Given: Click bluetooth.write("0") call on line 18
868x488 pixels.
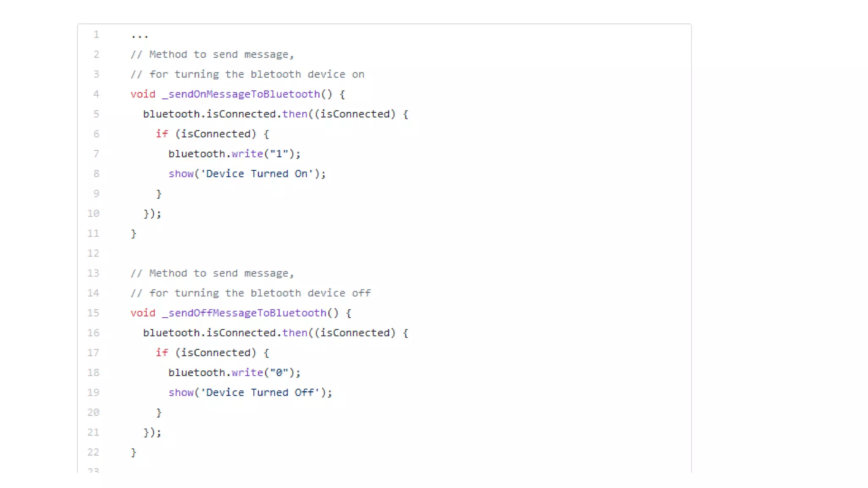Looking at the screenshot, I should click(x=234, y=373).
